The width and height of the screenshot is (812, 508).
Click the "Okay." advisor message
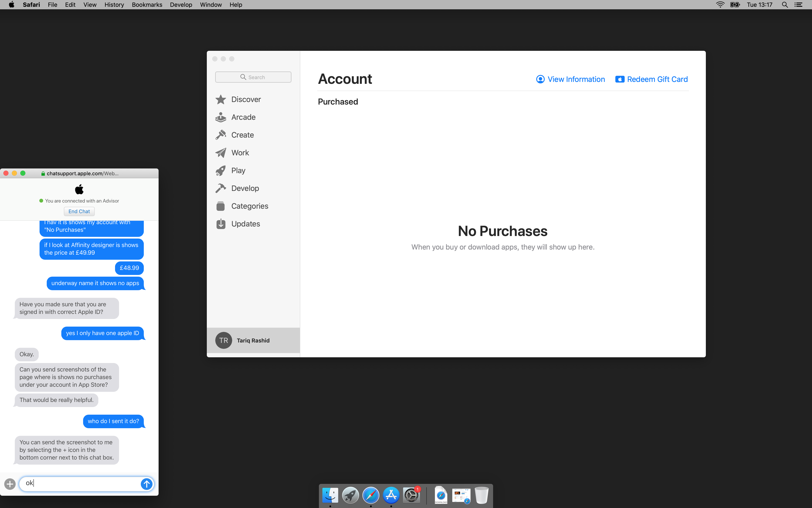point(26,355)
